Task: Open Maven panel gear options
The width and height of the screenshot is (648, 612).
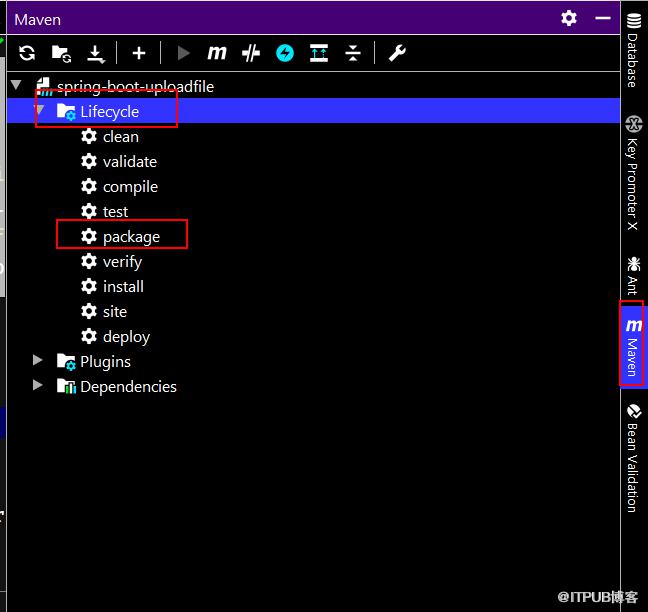Action: pos(569,18)
